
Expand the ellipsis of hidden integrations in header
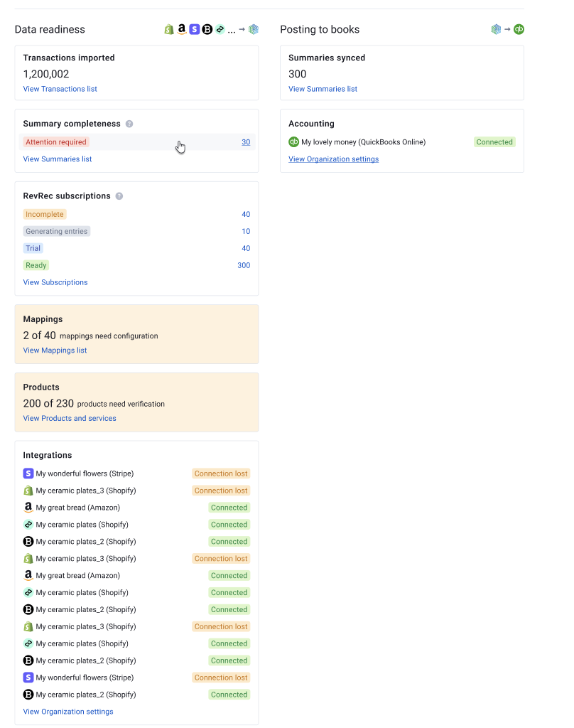click(x=232, y=30)
